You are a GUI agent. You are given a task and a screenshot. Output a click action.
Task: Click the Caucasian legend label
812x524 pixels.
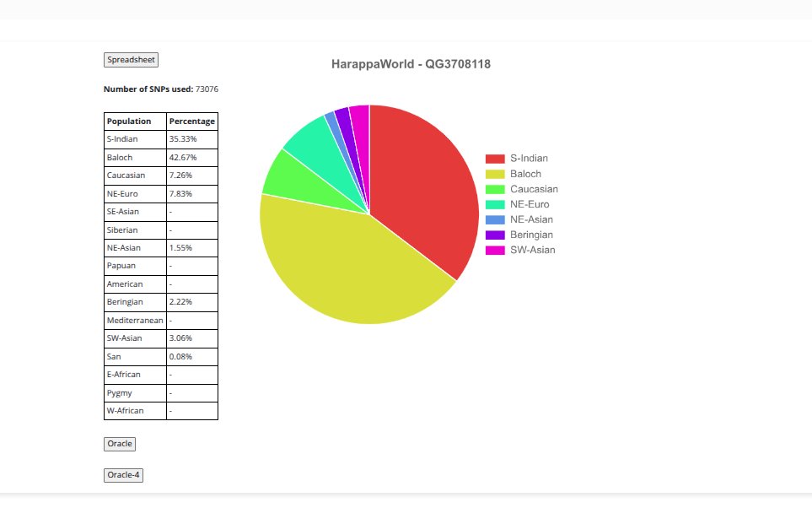click(534, 189)
